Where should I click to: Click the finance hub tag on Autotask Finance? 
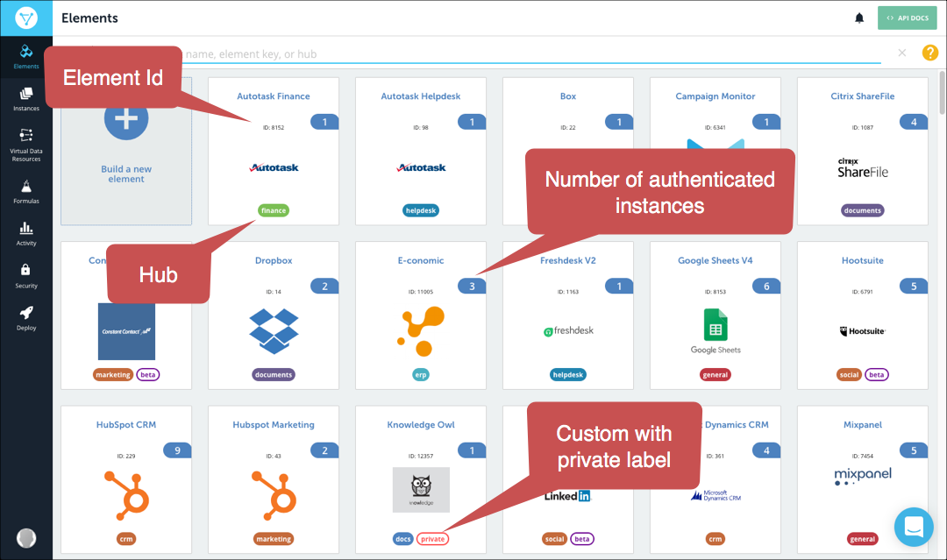274,210
